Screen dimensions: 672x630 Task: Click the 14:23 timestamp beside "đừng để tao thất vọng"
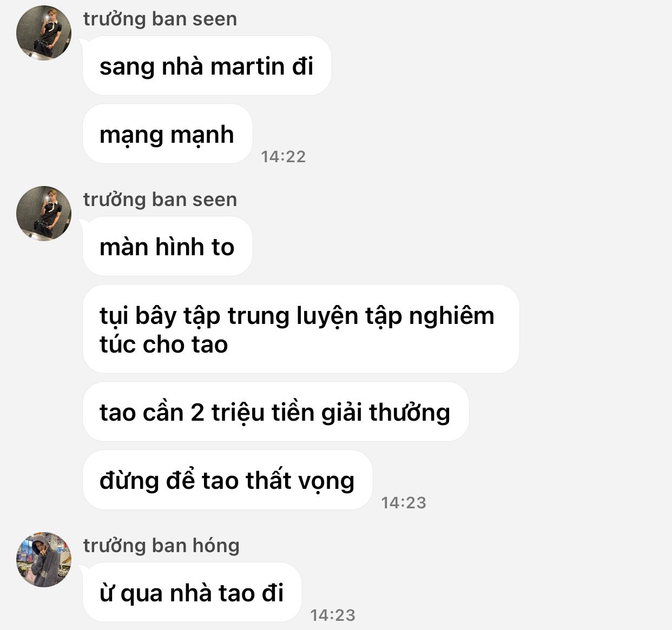pos(404,503)
